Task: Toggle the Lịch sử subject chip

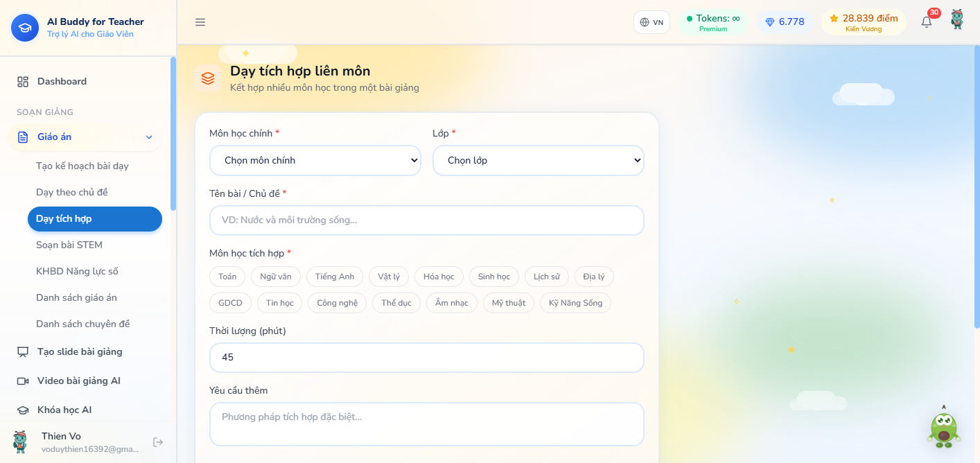Action: [547, 277]
